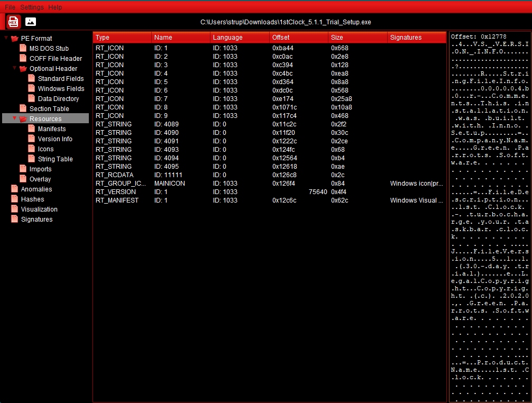
Task: Select the Windows Fields tree item
Action: coord(61,88)
